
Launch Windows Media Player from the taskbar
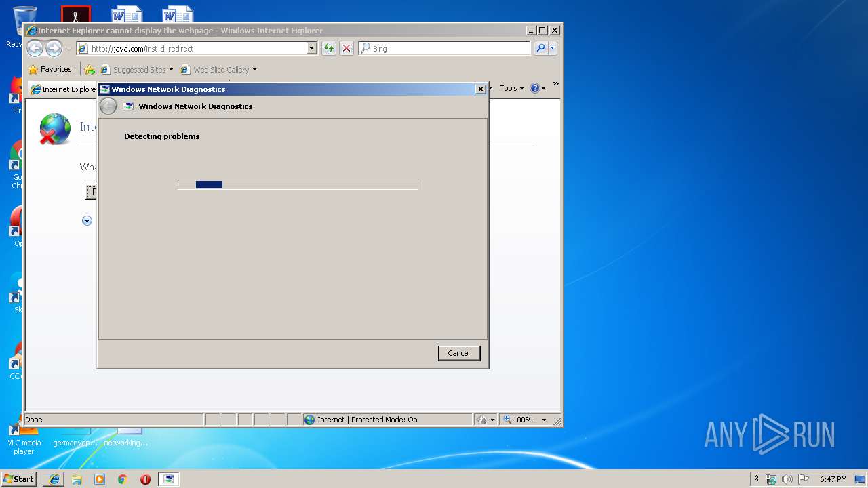coord(100,479)
